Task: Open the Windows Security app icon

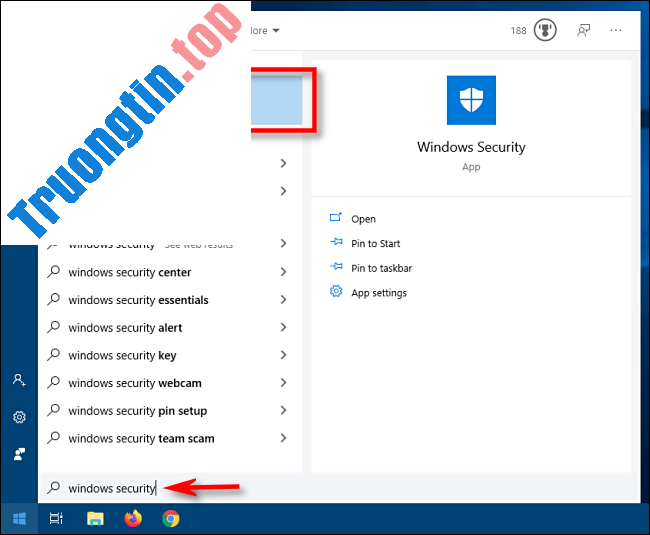Action: coord(471,100)
